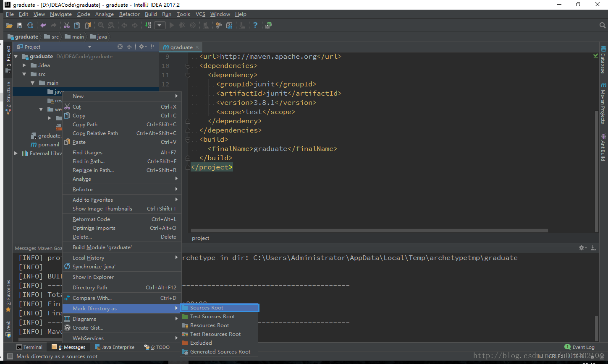Expand External Libraries tree node
The image size is (608, 364).
point(16,153)
